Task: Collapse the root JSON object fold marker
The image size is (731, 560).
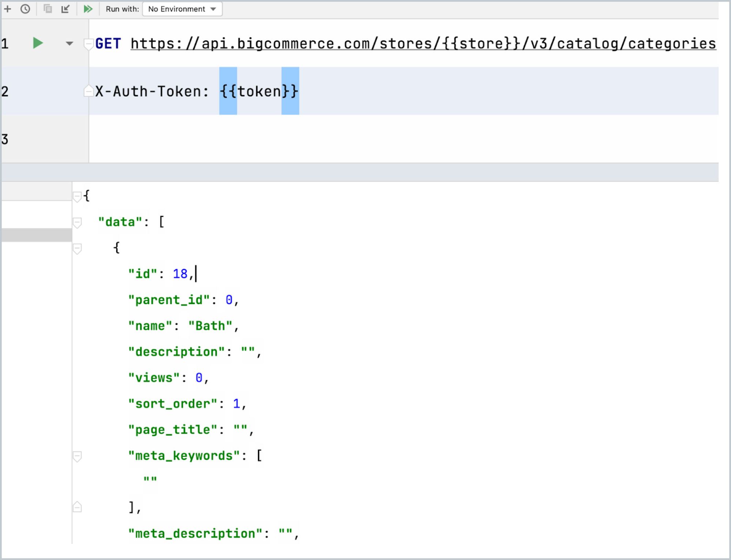Action: pyautogui.click(x=77, y=197)
